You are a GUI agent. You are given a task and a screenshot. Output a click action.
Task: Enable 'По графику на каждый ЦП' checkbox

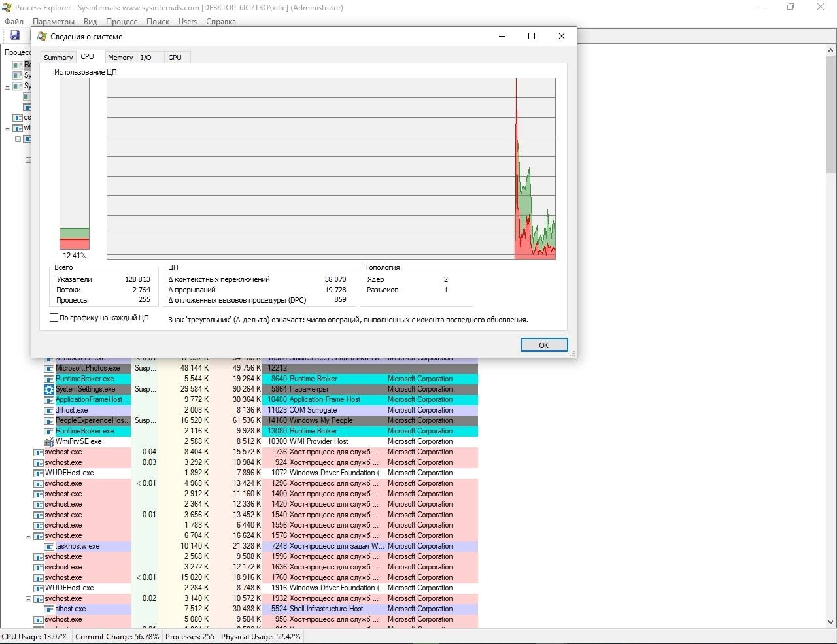(x=54, y=318)
